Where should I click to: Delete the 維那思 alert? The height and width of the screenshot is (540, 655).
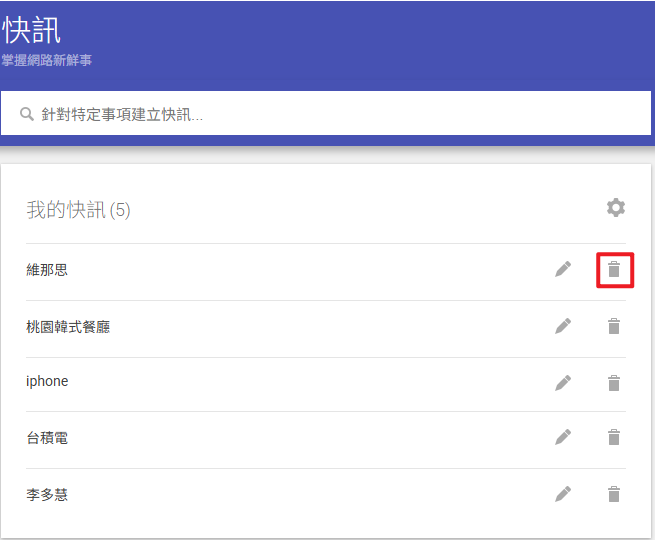pos(614,270)
